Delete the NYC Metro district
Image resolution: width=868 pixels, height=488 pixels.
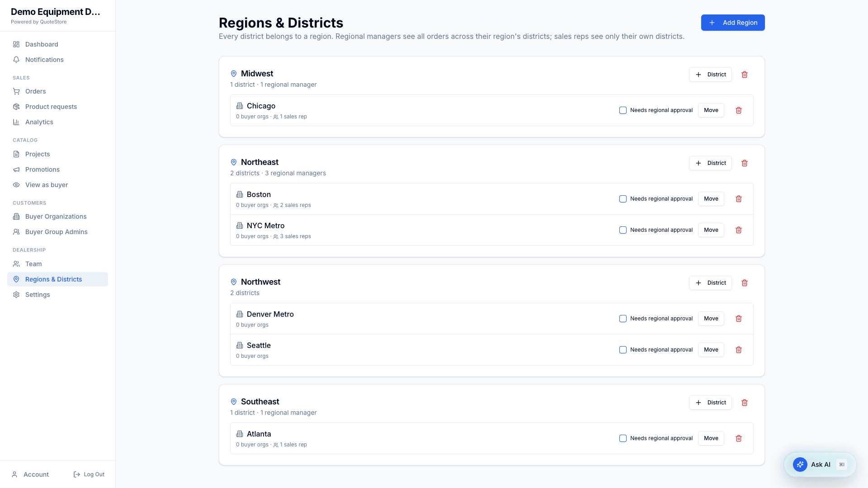(x=739, y=230)
